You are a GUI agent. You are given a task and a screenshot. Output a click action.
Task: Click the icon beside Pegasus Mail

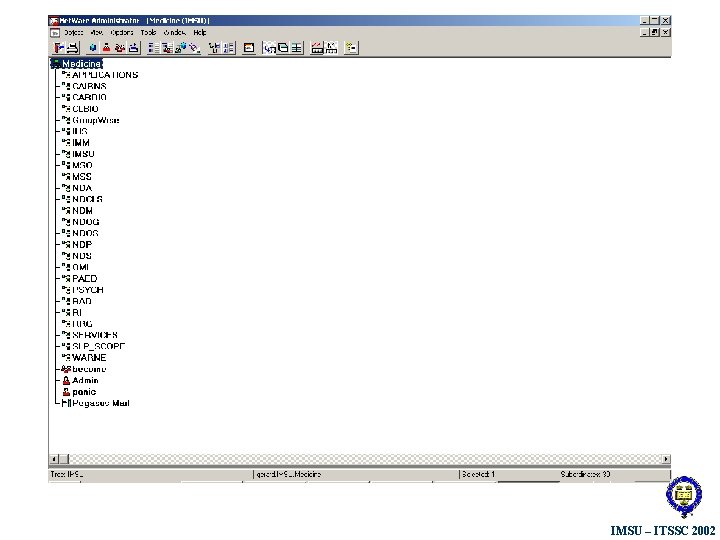pos(66,403)
